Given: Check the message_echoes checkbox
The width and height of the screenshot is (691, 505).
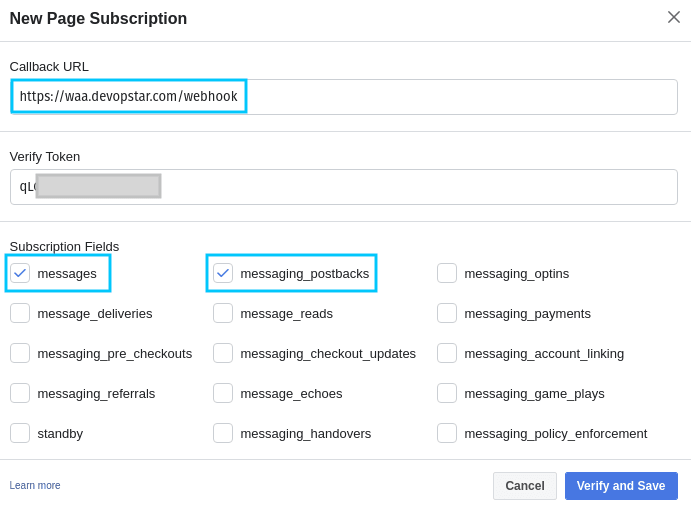Looking at the screenshot, I should pos(223,393).
